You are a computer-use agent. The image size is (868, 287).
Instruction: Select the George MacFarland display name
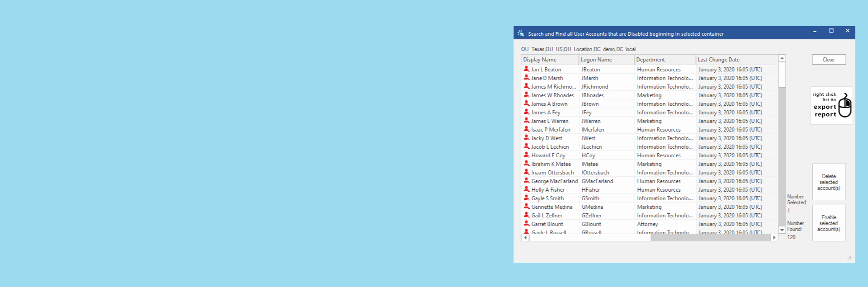click(x=555, y=181)
